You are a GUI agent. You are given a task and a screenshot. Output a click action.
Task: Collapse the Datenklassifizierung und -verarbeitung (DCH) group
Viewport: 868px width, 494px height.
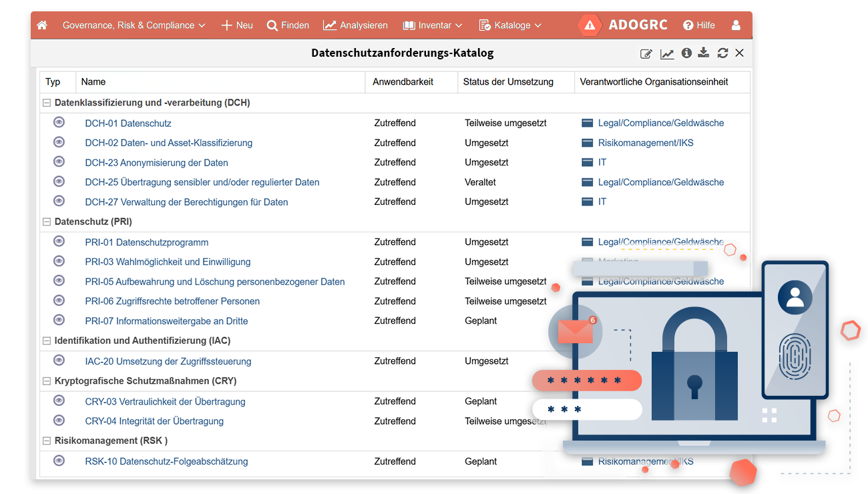pyautogui.click(x=47, y=103)
